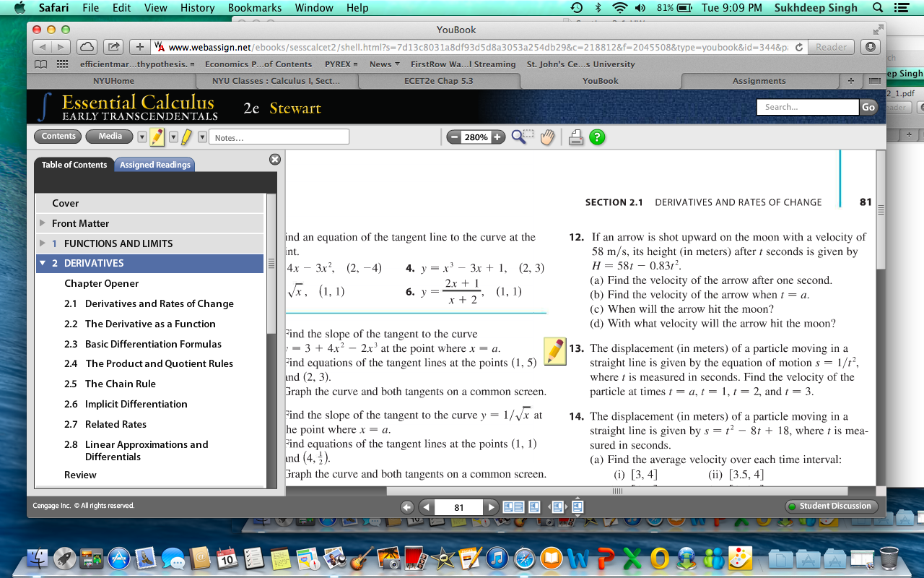Screen dimensions: 924x578
Task: Click the page number field showing 81
Action: point(459,507)
